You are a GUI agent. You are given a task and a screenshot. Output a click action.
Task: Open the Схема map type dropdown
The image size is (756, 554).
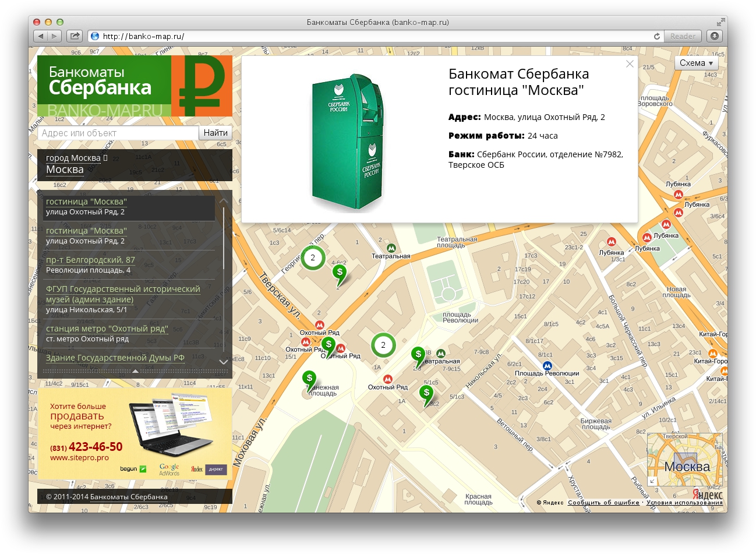(x=697, y=63)
